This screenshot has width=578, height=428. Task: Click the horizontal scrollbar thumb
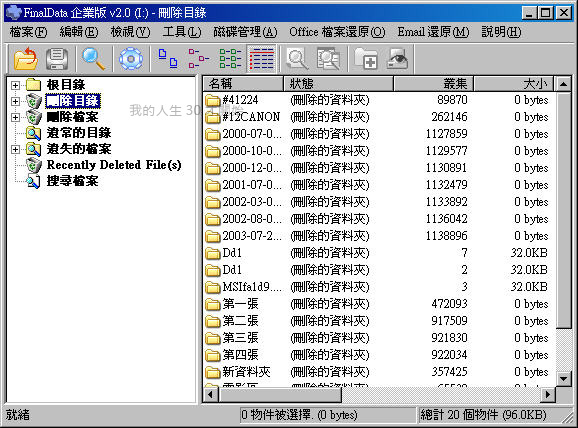pos(280,395)
